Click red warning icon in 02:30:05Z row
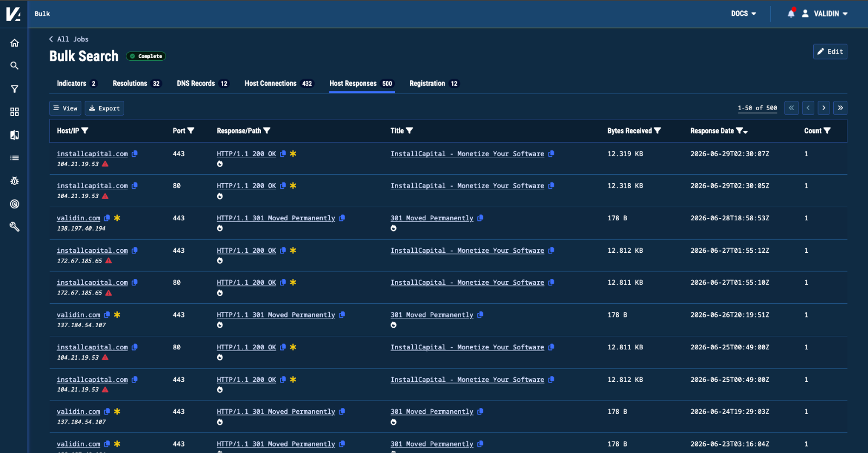Image resolution: width=868 pixels, height=453 pixels. (105, 196)
